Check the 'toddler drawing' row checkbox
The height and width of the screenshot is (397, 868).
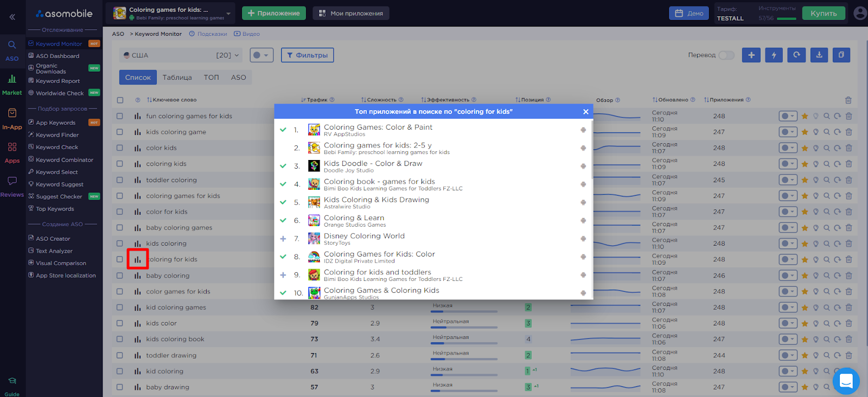[120, 355]
